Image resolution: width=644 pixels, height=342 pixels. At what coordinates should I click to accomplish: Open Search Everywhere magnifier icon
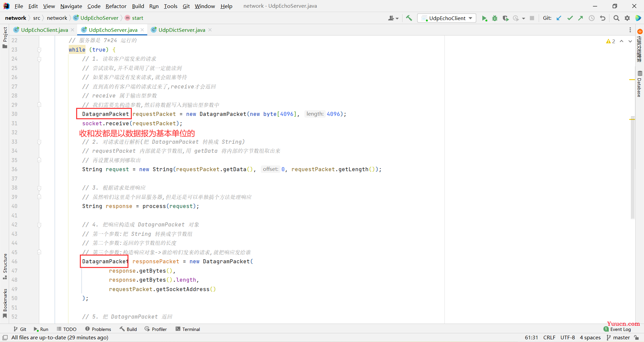(x=616, y=18)
